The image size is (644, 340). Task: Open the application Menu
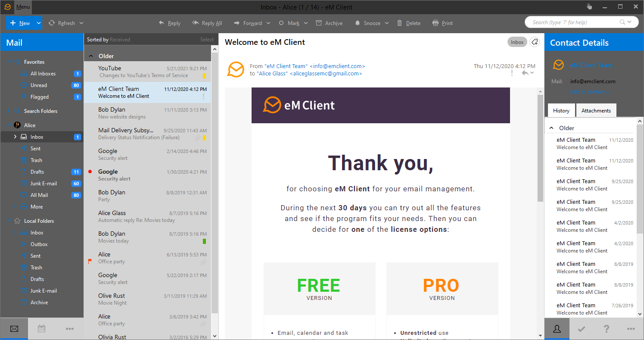pyautogui.click(x=22, y=6)
